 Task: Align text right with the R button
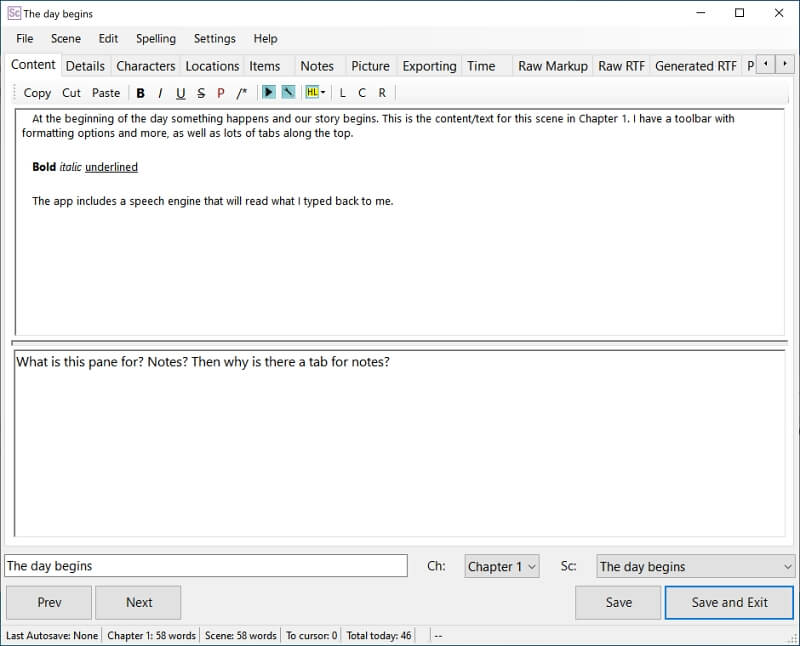point(382,93)
